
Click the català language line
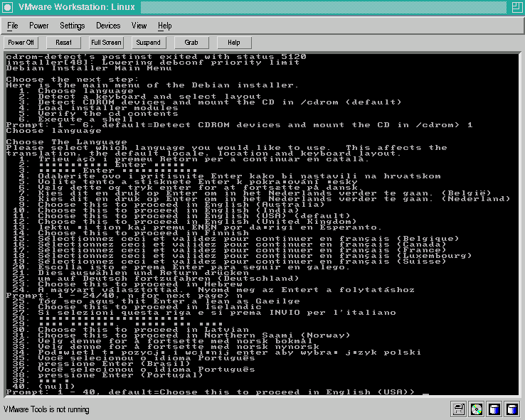[194, 159]
